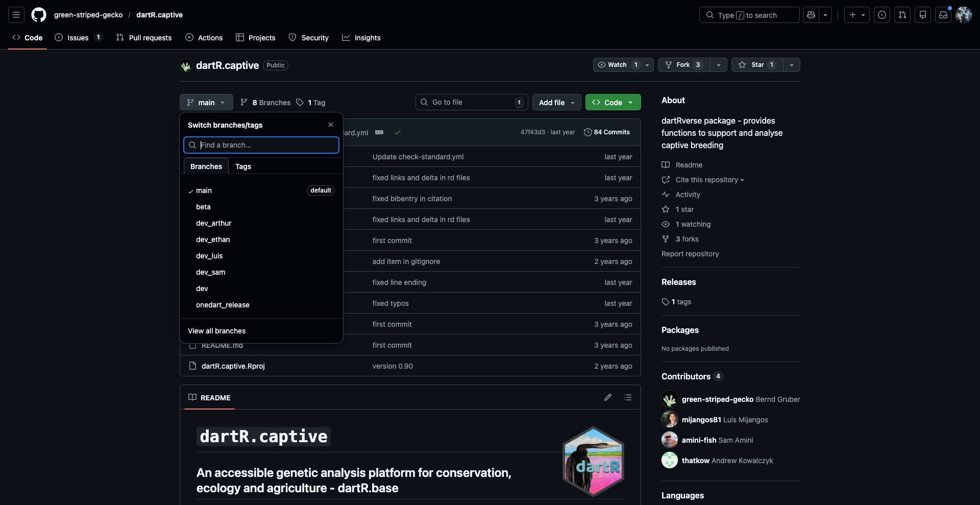Open pull requests icon in top header

pyautogui.click(x=902, y=15)
